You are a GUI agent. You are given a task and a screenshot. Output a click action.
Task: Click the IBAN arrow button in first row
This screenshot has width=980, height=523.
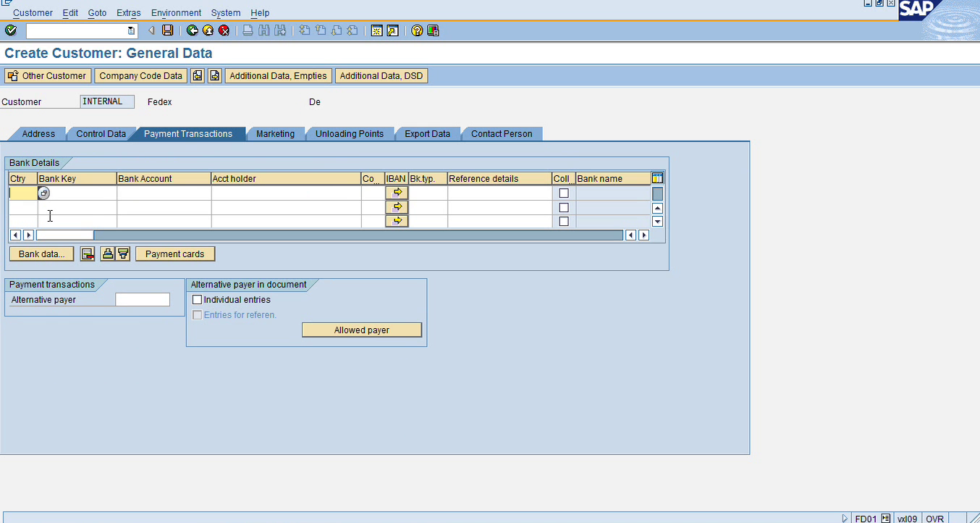tap(397, 193)
